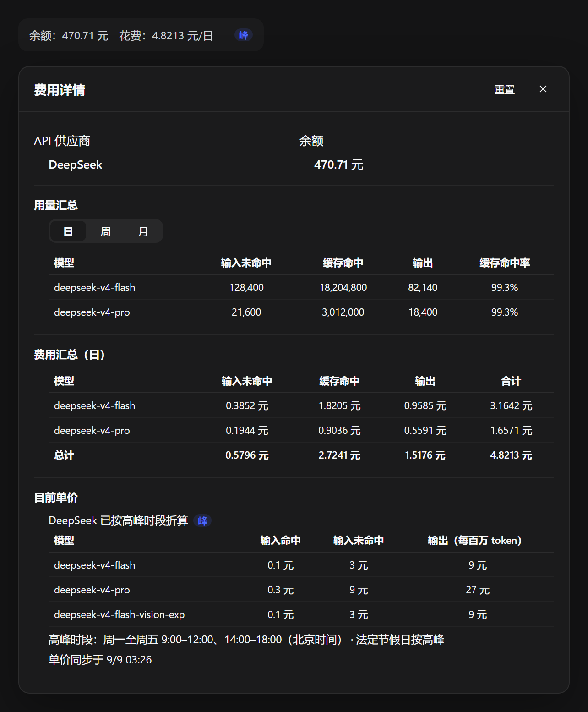
Task: Click the 18,204,800 cache hit value
Action: click(x=343, y=288)
